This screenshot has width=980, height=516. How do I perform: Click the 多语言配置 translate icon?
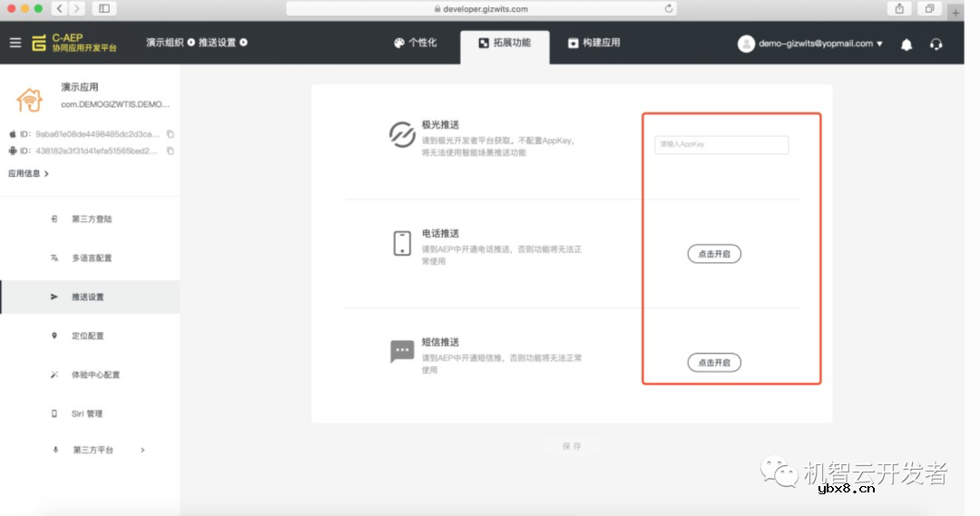[x=54, y=258]
